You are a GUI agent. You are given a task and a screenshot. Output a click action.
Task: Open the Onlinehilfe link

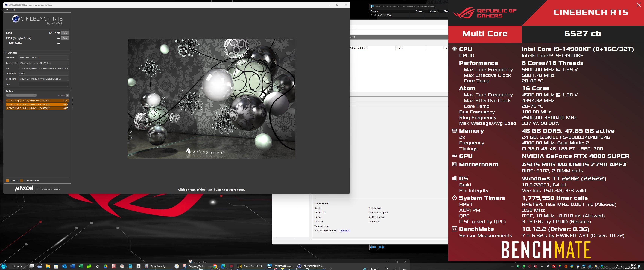(x=345, y=231)
